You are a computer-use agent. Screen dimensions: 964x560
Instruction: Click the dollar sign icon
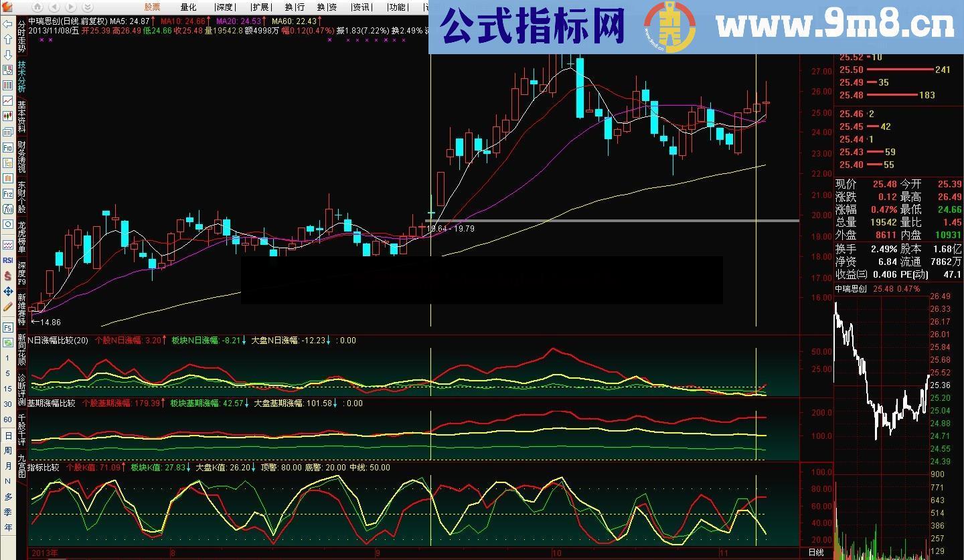click(7, 276)
